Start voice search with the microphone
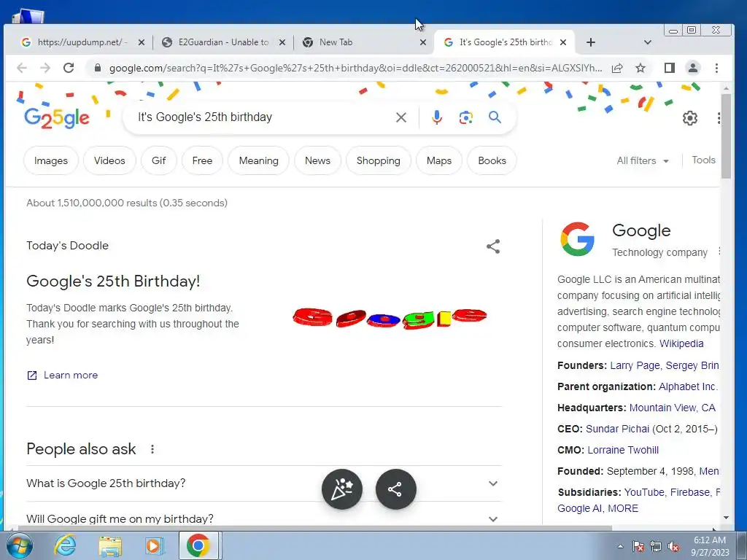This screenshot has height=560, width=747. pyautogui.click(x=437, y=117)
